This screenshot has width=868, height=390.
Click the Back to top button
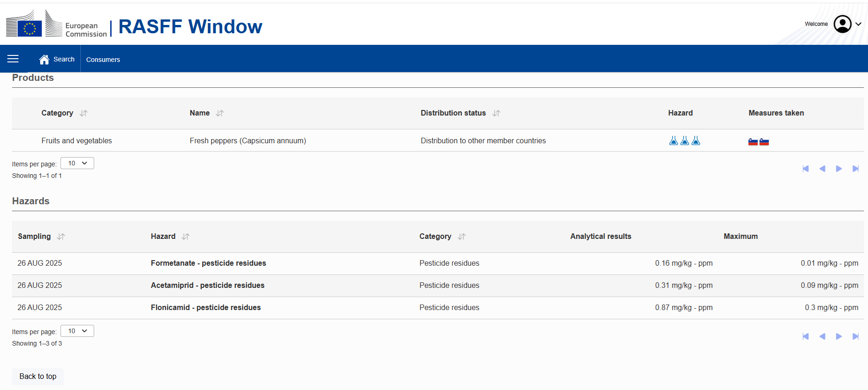click(x=38, y=376)
